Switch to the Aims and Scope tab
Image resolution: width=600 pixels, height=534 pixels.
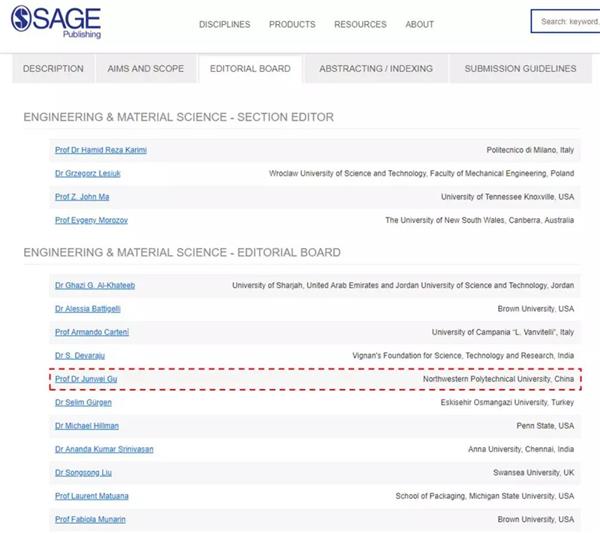pos(146,69)
